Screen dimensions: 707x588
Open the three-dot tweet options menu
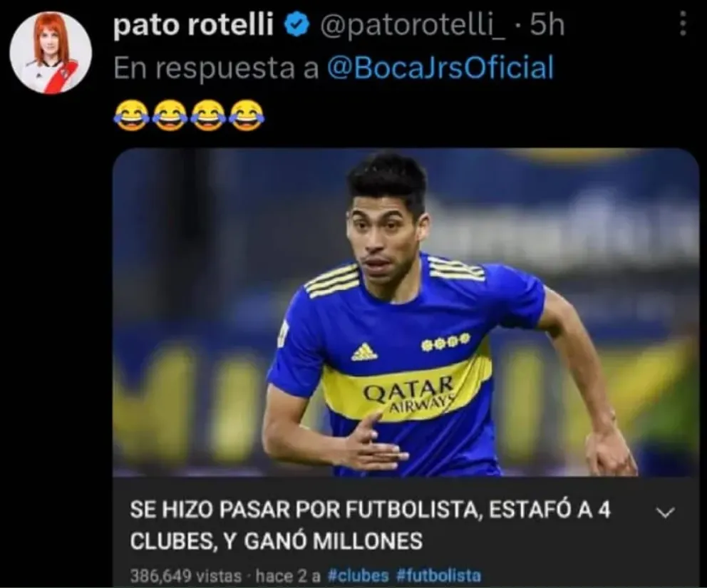(x=683, y=24)
